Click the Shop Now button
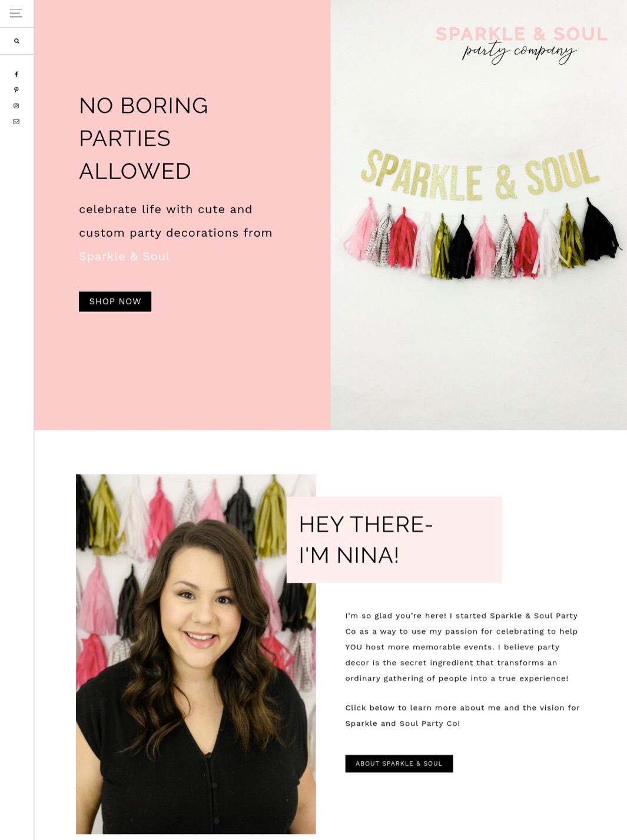 coord(115,301)
